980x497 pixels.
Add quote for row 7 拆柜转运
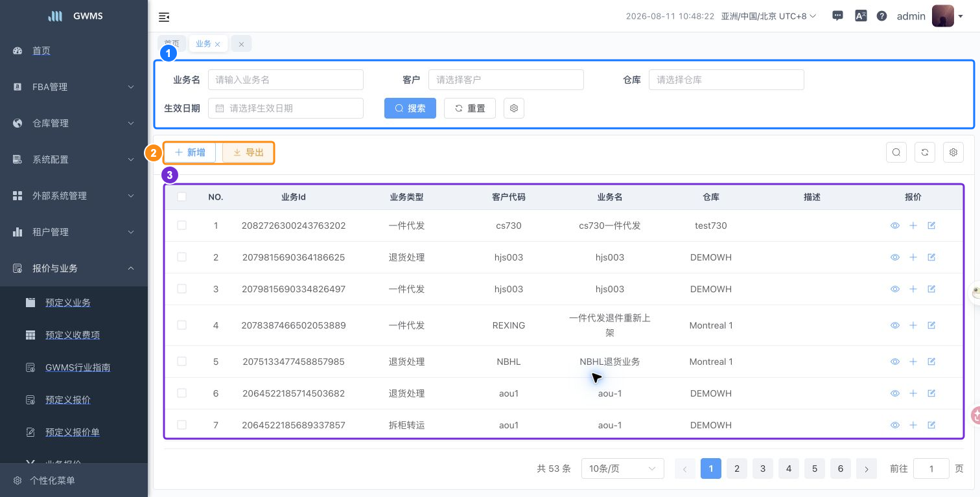click(x=913, y=425)
